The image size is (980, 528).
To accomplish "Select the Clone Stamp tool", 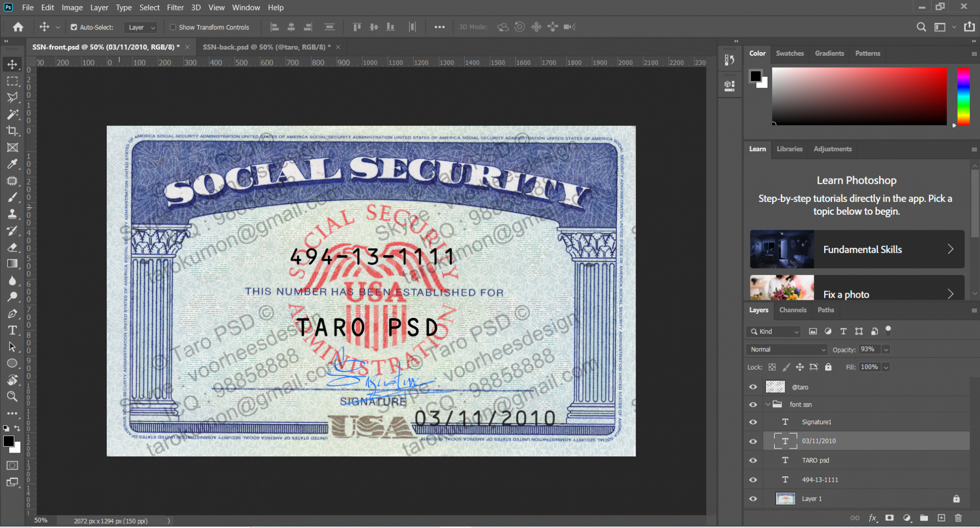I will pyautogui.click(x=12, y=214).
